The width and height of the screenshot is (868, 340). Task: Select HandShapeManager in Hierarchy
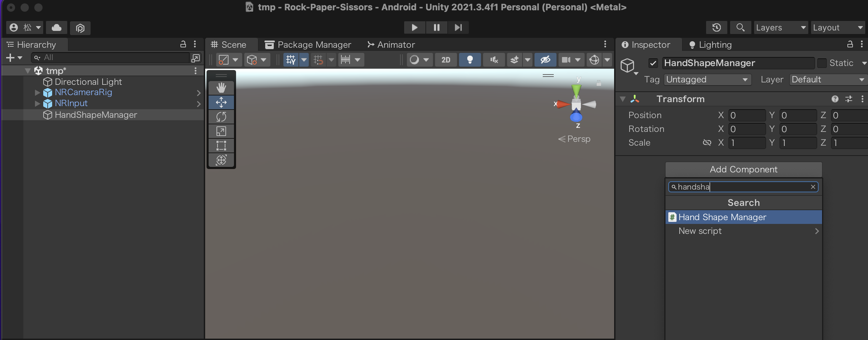pos(96,115)
